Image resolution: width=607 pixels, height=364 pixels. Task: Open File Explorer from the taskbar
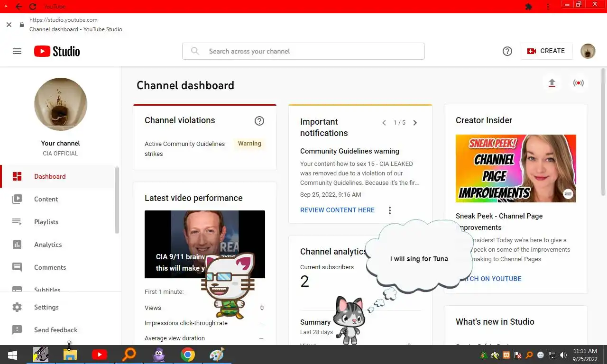pos(70,355)
